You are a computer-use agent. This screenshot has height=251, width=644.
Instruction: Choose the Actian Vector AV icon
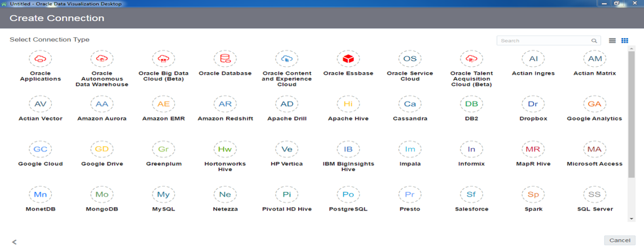(x=40, y=104)
